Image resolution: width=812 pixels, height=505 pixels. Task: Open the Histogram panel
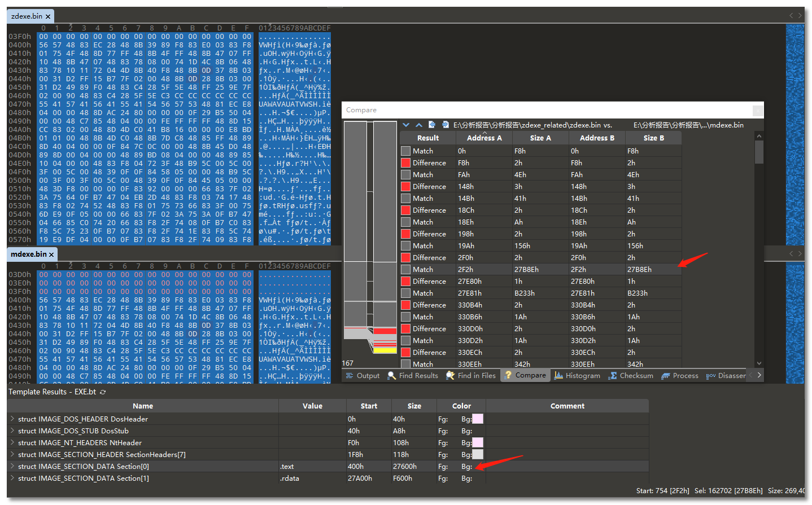577,376
